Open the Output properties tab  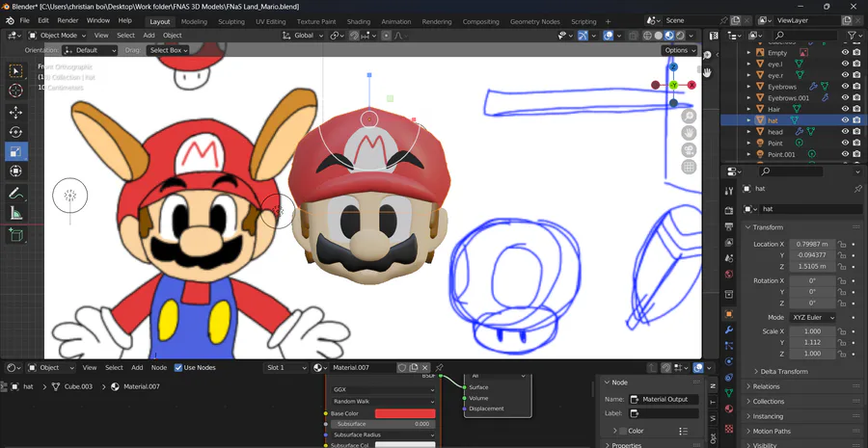729,226
